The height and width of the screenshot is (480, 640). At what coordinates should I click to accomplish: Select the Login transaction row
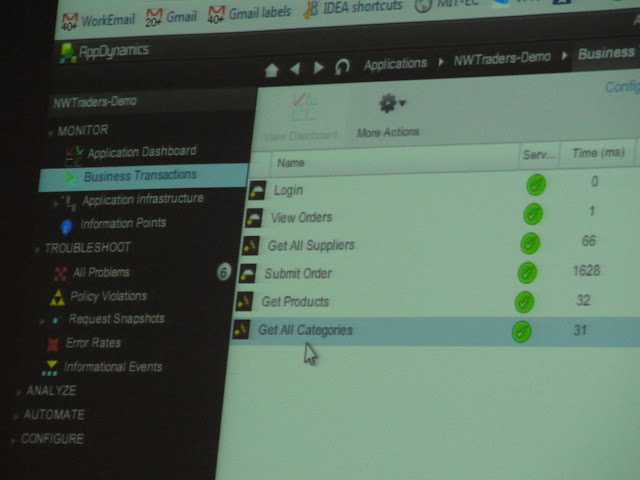tap(444, 187)
